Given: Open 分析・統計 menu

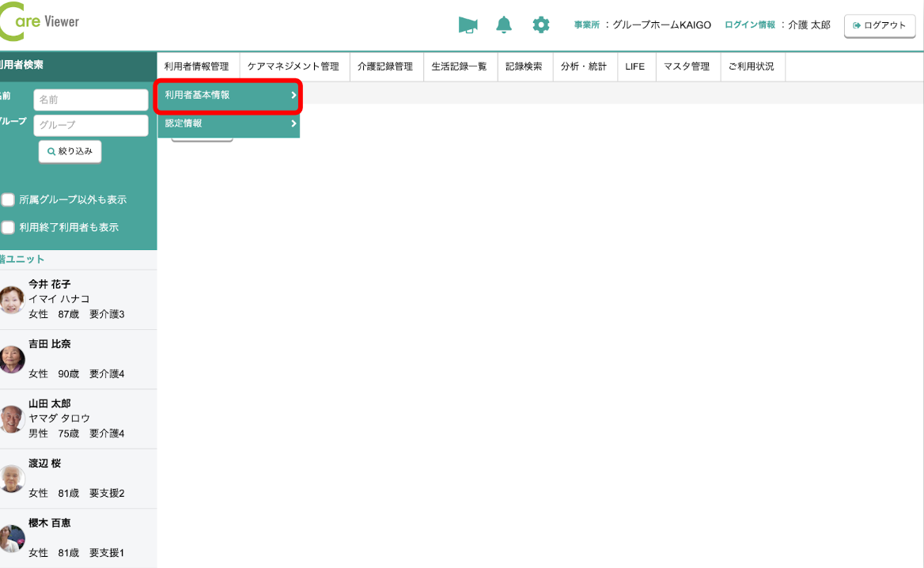Looking at the screenshot, I should pyautogui.click(x=584, y=66).
